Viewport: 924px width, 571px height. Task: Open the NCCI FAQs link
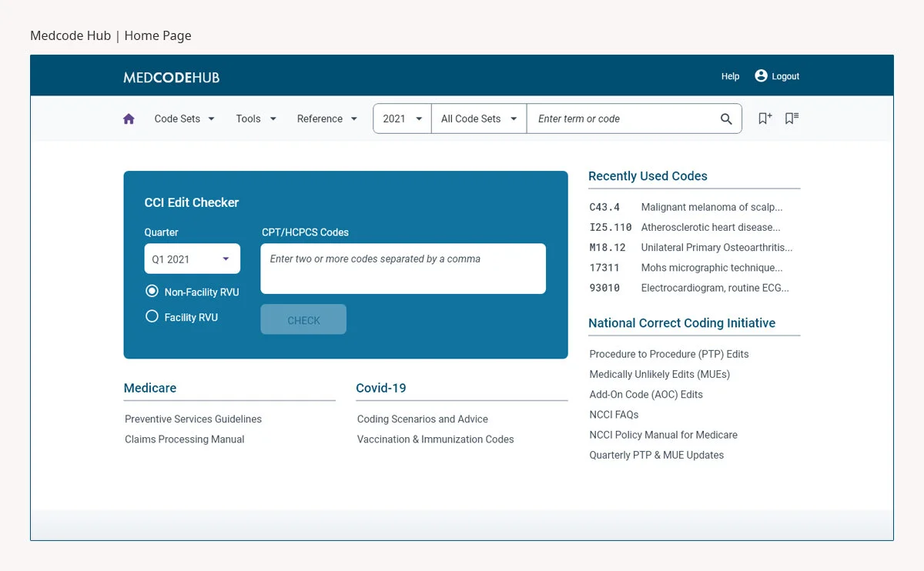pyautogui.click(x=614, y=414)
